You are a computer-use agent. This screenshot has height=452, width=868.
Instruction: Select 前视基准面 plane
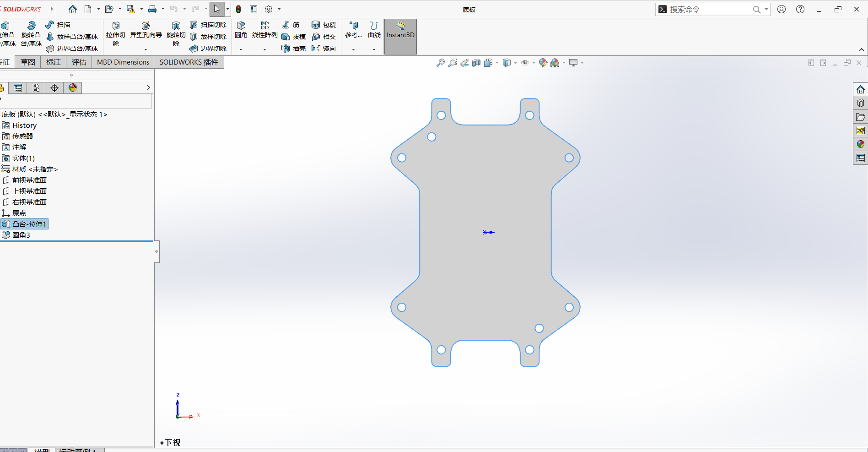24,180
